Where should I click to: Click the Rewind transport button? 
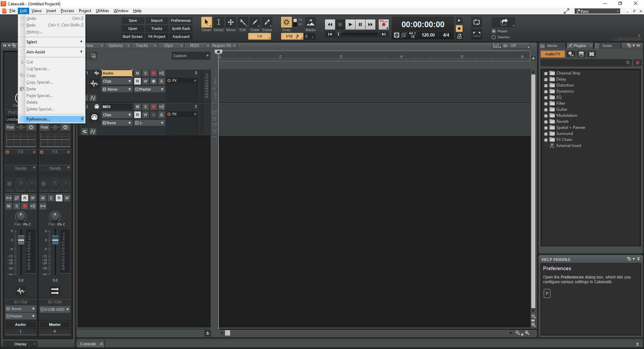(x=330, y=24)
